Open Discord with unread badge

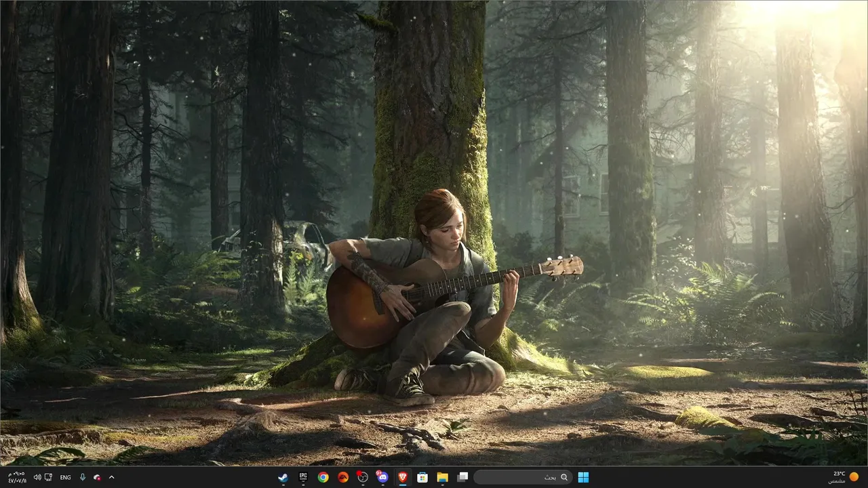pyautogui.click(x=382, y=477)
